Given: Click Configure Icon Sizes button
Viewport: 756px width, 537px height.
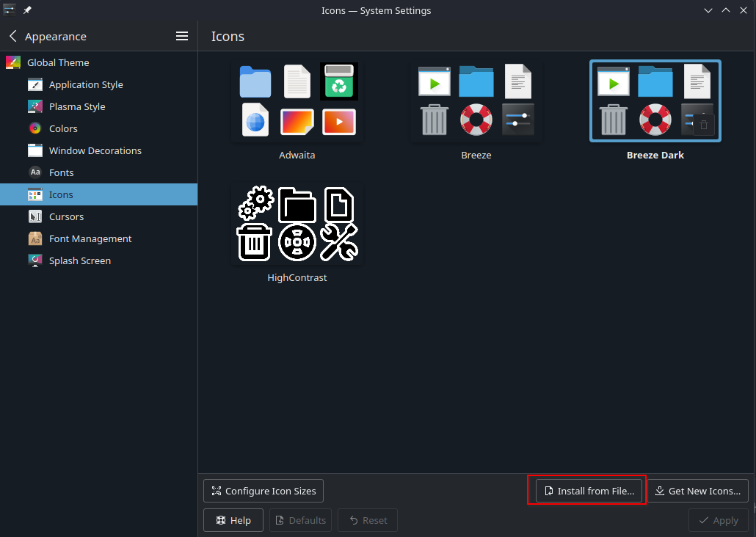Looking at the screenshot, I should [263, 491].
